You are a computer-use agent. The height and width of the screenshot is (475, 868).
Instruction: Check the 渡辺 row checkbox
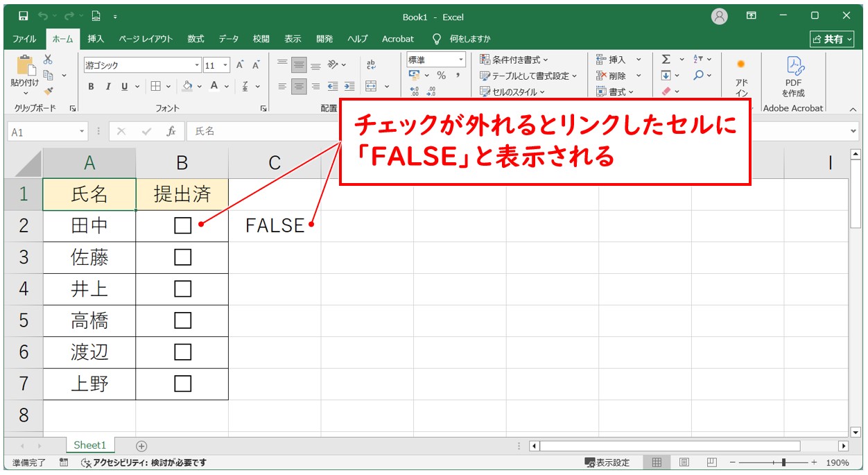click(x=182, y=352)
